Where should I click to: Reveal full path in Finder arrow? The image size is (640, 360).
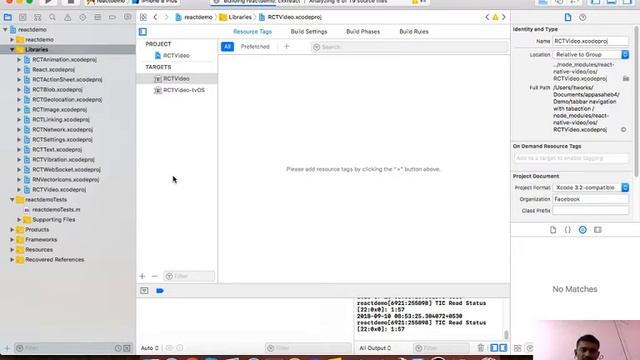(x=623, y=129)
